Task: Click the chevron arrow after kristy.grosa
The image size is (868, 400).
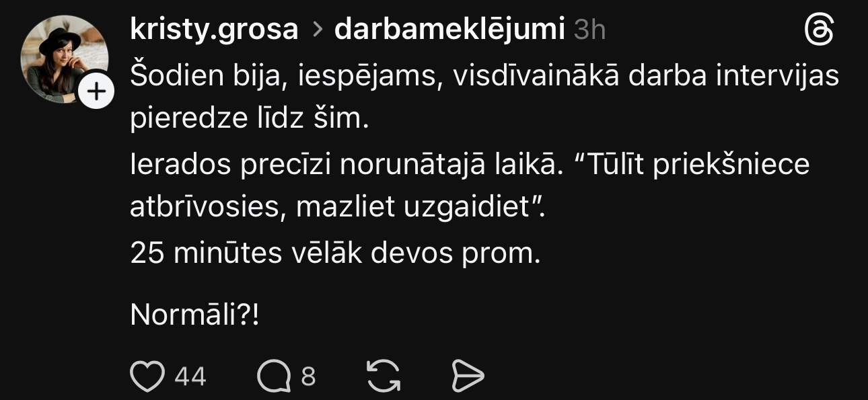Action: click(316, 31)
